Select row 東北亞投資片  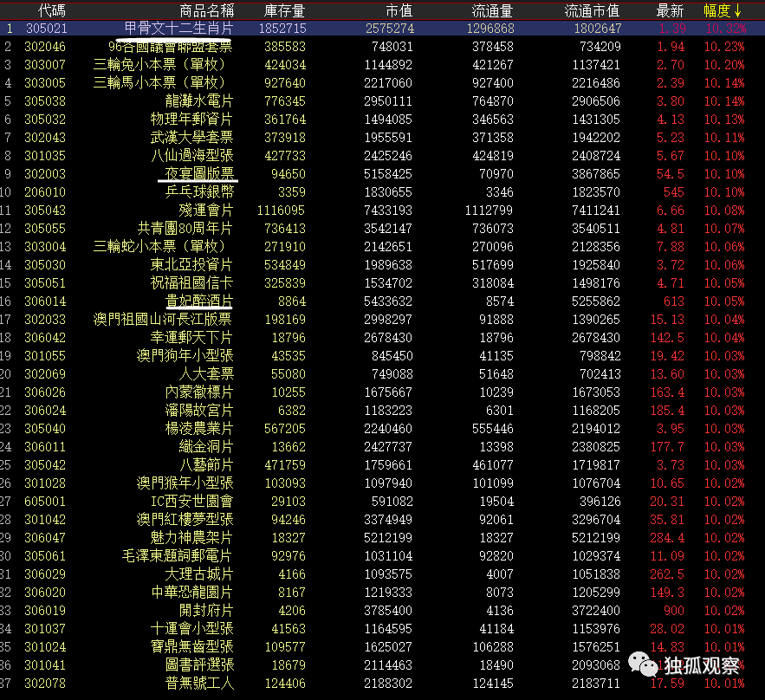click(383, 265)
